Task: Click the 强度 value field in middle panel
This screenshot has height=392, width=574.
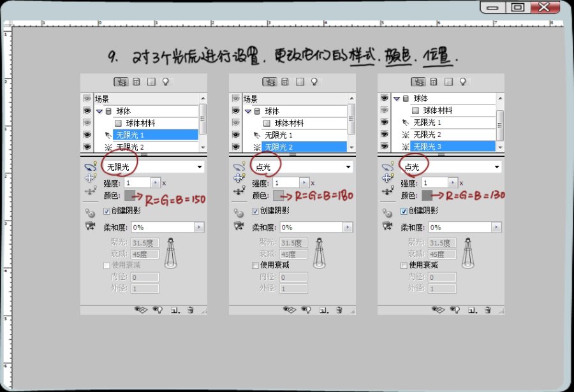Action: 286,182
